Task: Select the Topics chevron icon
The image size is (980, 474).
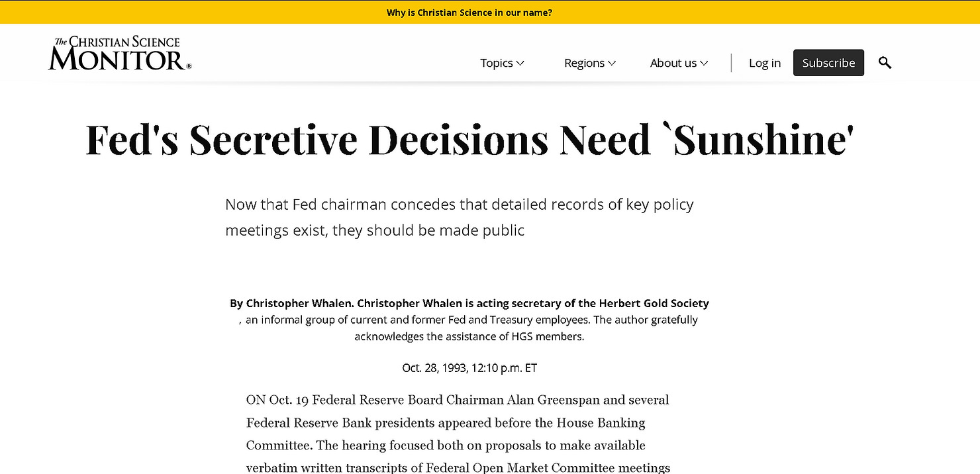Action: point(520,63)
